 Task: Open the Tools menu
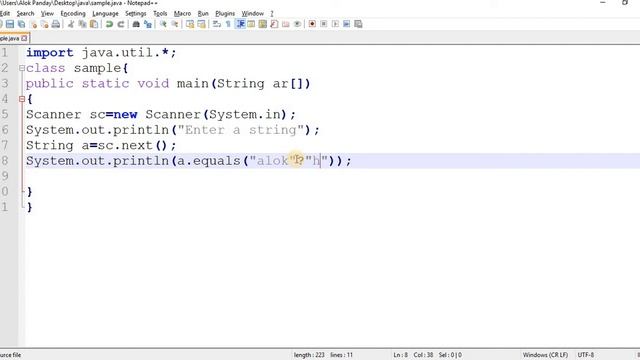click(x=160, y=13)
